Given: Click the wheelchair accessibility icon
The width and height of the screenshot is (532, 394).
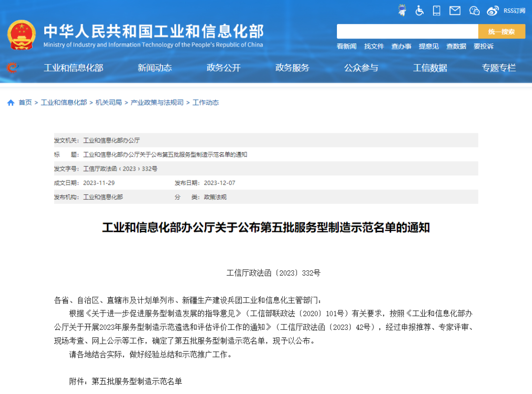Looking at the screenshot, I should click(419, 10).
